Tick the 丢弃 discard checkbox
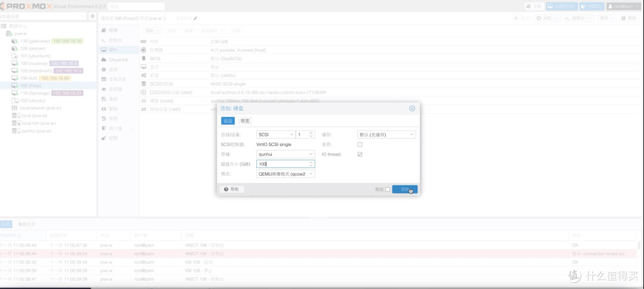This screenshot has width=644, height=289. 360,144
